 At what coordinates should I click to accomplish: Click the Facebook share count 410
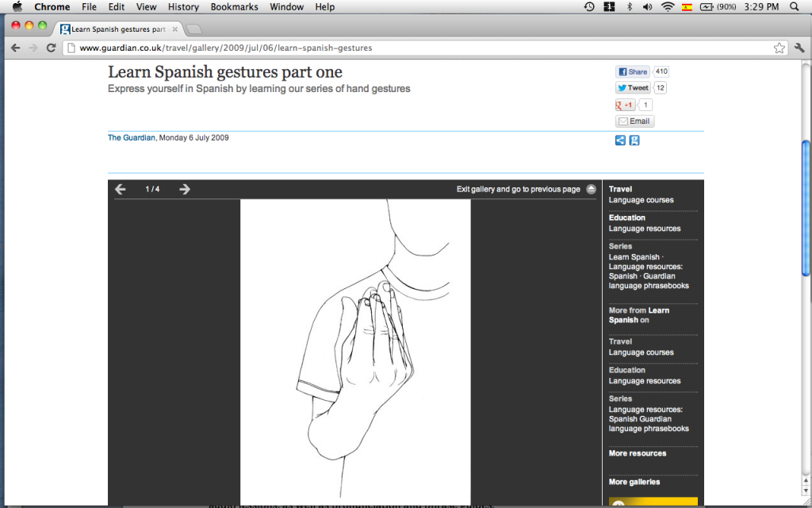pos(661,71)
